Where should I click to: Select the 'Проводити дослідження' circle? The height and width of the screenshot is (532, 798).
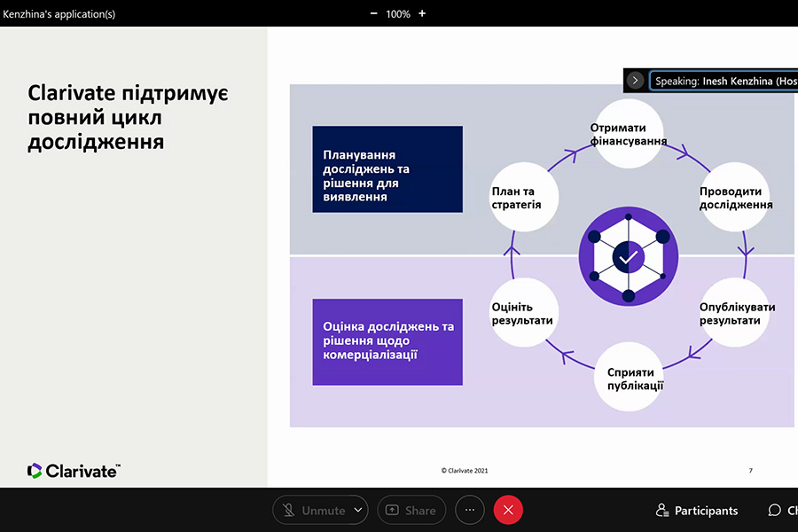pos(735,198)
